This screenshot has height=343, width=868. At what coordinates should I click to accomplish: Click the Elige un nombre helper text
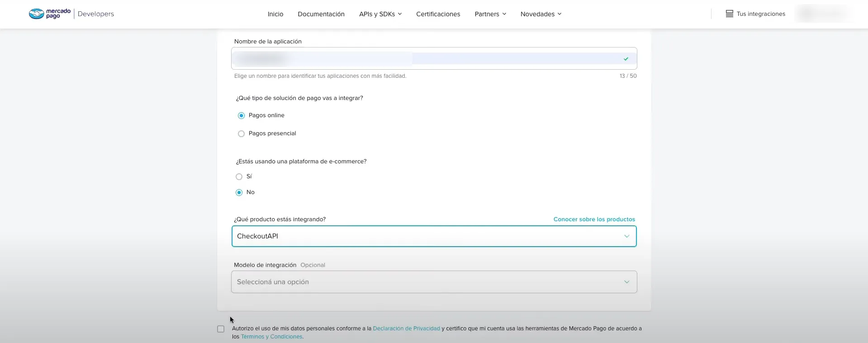[320, 76]
